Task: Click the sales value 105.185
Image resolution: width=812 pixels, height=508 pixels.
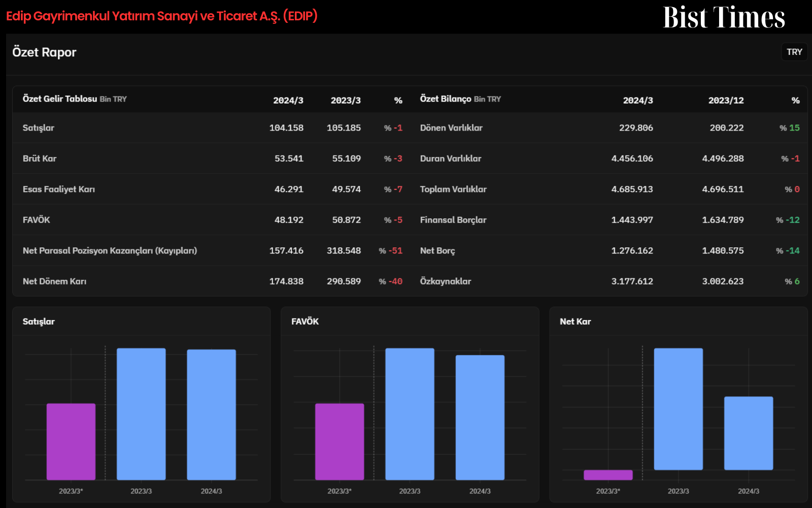Action: tap(344, 128)
